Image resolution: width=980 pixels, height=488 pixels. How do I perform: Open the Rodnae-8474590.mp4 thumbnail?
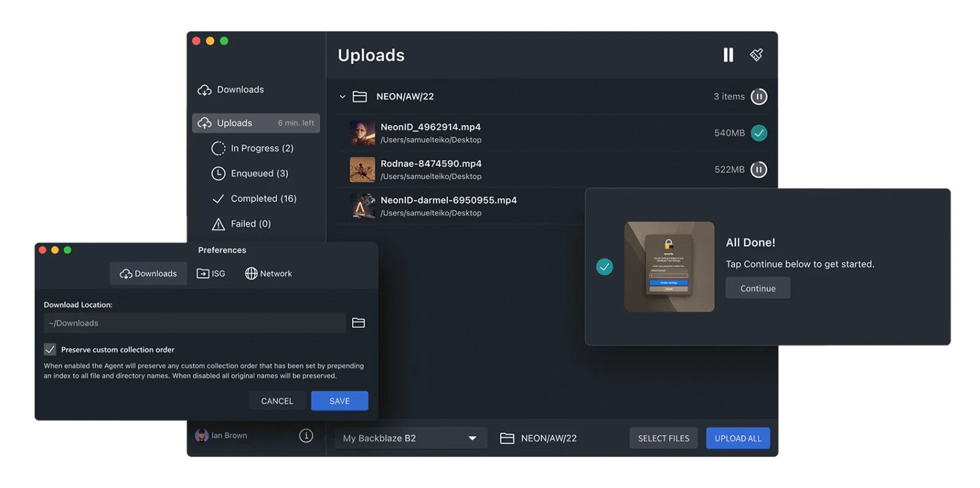(362, 170)
